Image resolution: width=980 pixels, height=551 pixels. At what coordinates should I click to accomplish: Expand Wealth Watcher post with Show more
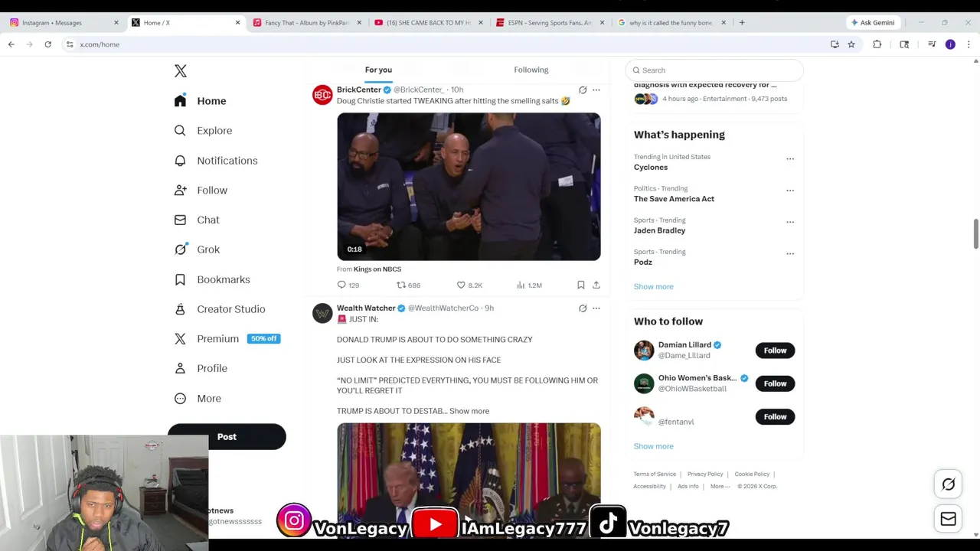point(469,411)
